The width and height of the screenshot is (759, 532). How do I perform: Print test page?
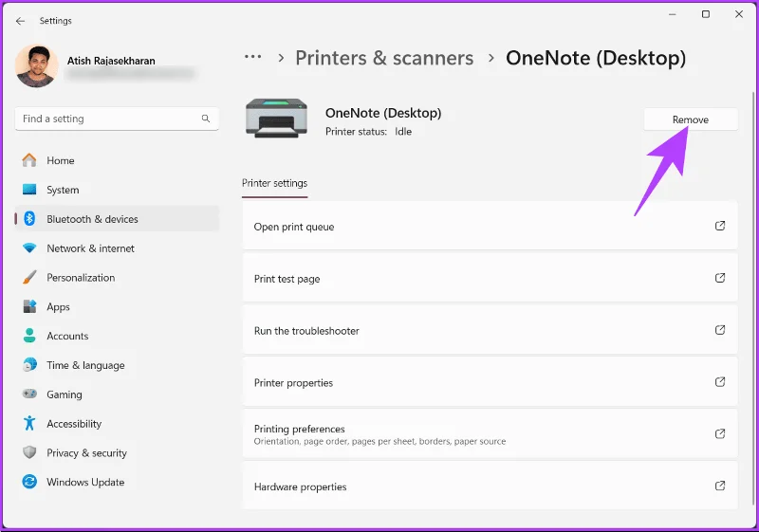pos(490,279)
